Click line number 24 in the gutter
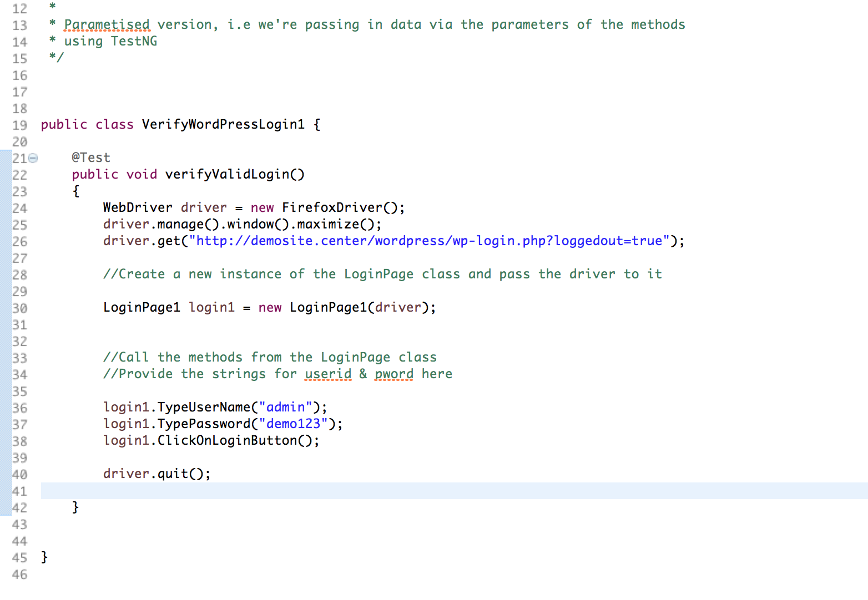The height and width of the screenshot is (600, 868). tap(19, 209)
